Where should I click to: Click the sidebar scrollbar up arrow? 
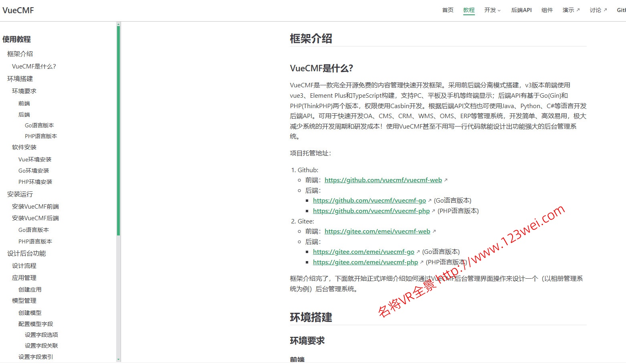tap(118, 24)
